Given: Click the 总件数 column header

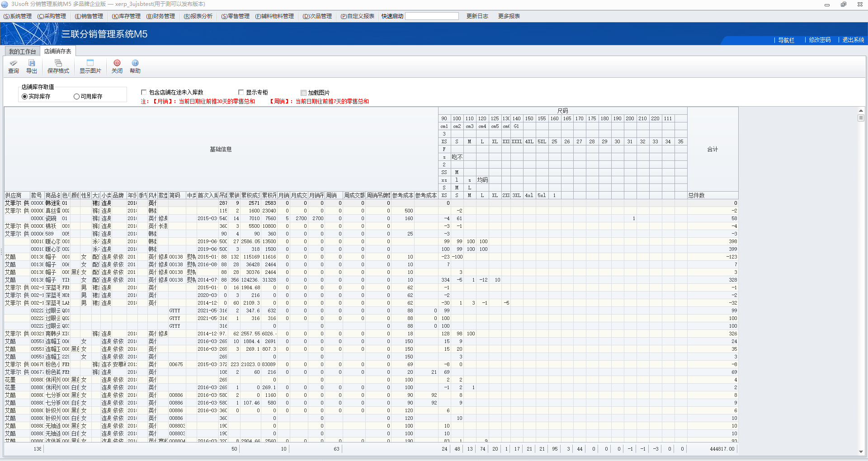Looking at the screenshot, I should pyautogui.click(x=712, y=196).
